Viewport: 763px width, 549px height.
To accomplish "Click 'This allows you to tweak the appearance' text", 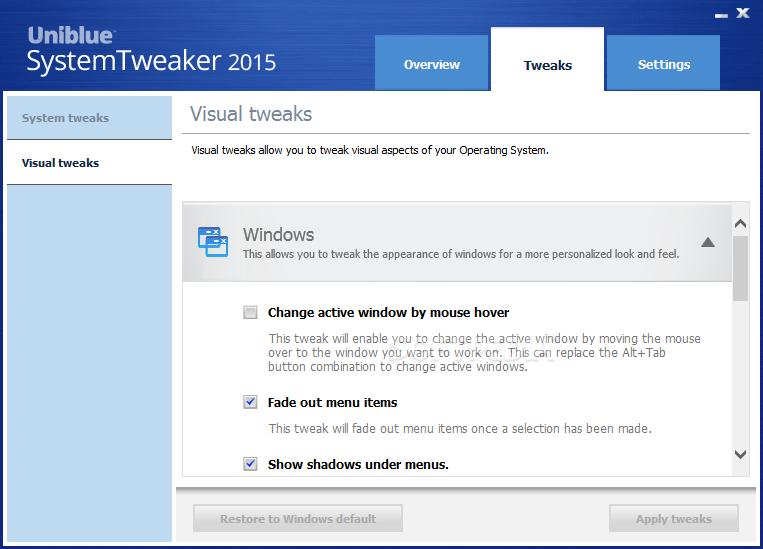I will (461, 254).
